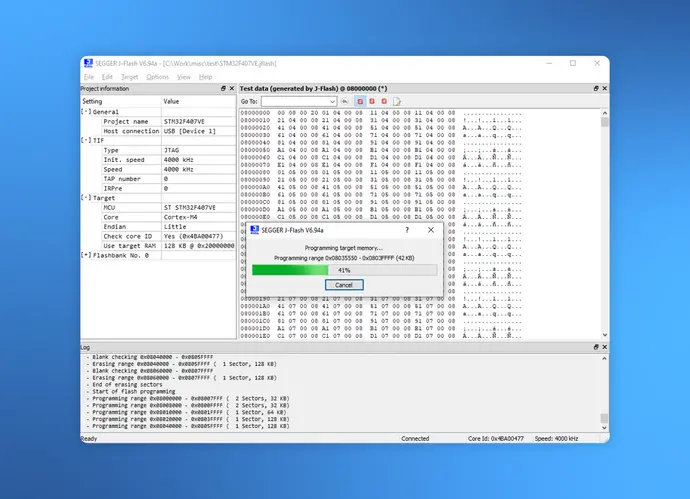Collapse the TIF settings section
The image size is (690, 499).
click(86, 141)
